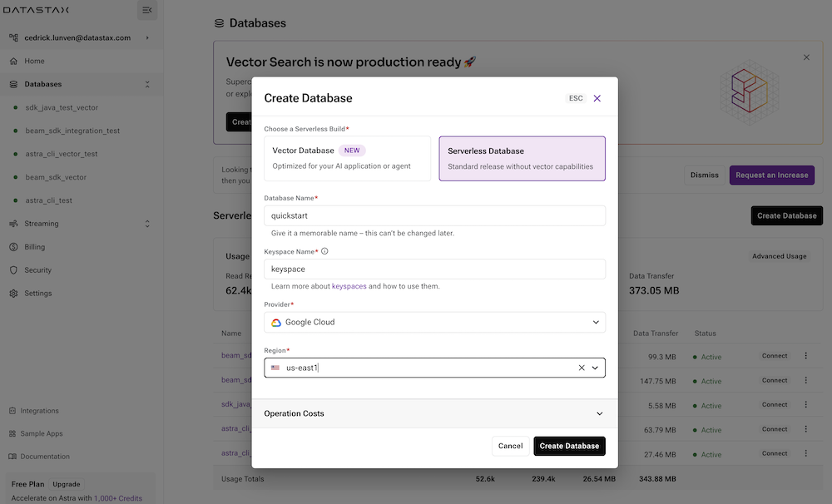Click the info icon next to Keyspace Name
The image size is (832, 504).
point(324,251)
